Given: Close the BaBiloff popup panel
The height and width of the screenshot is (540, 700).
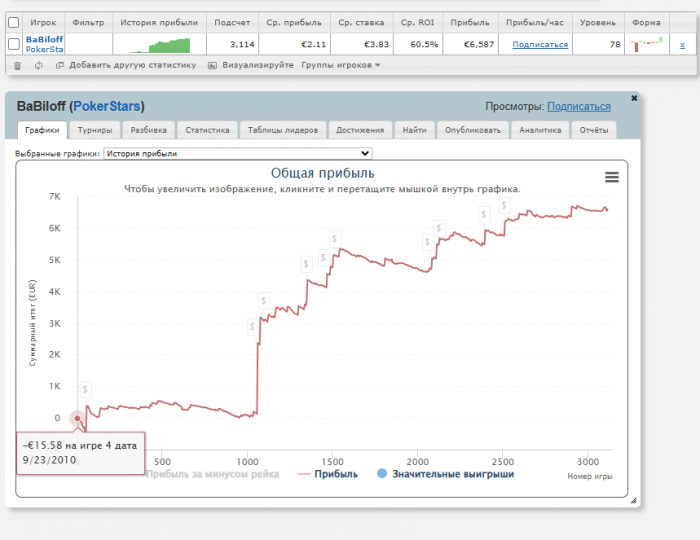Looking at the screenshot, I should (x=634, y=98).
